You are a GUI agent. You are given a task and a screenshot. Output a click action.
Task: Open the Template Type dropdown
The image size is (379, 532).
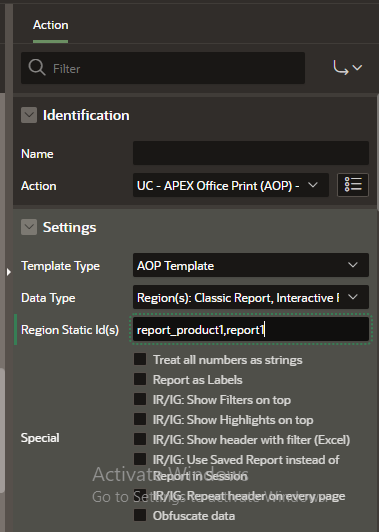point(251,265)
